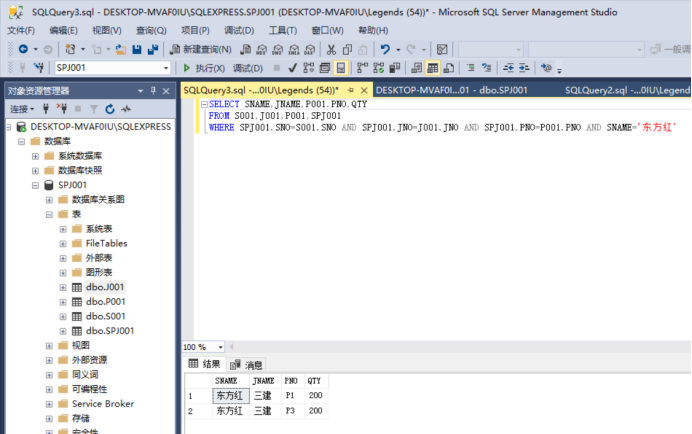The width and height of the screenshot is (692, 434).
Task: Click the Increase Indent icon
Action: [524, 68]
